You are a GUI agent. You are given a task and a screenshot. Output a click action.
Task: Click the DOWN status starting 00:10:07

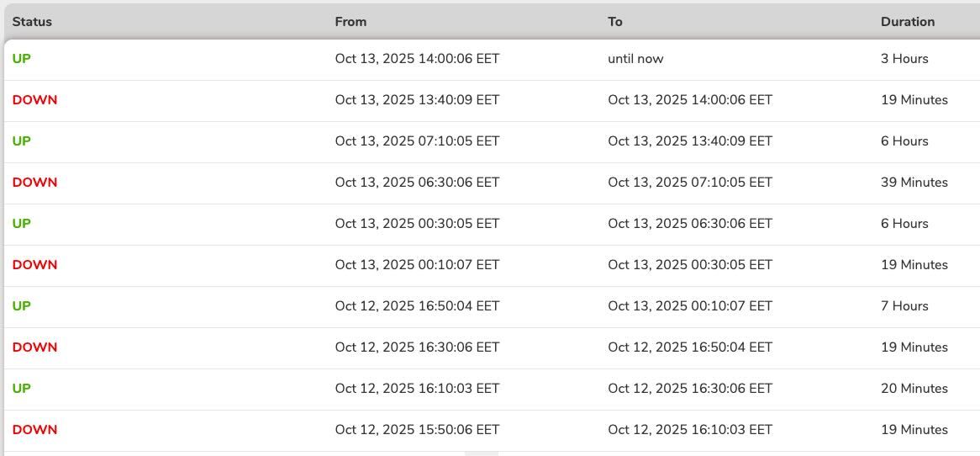coord(35,265)
